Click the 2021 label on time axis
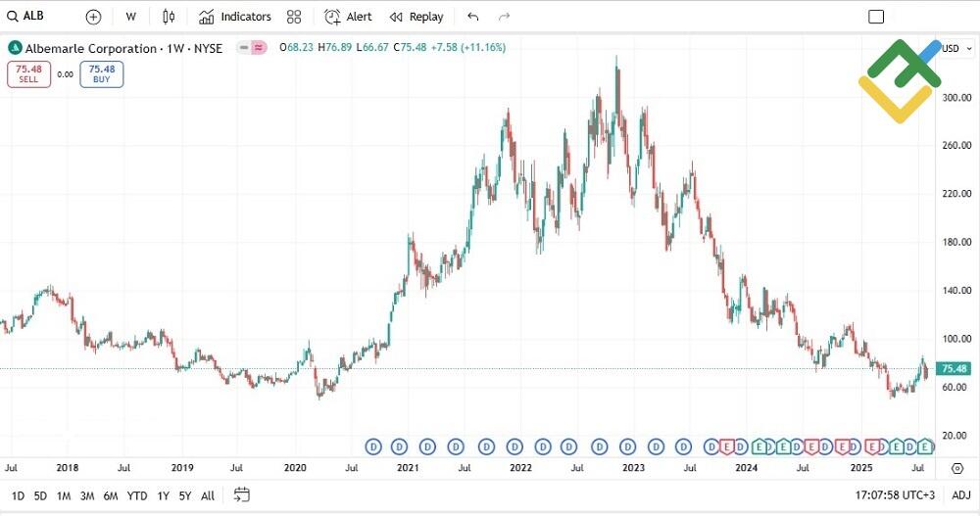 pyautogui.click(x=408, y=468)
